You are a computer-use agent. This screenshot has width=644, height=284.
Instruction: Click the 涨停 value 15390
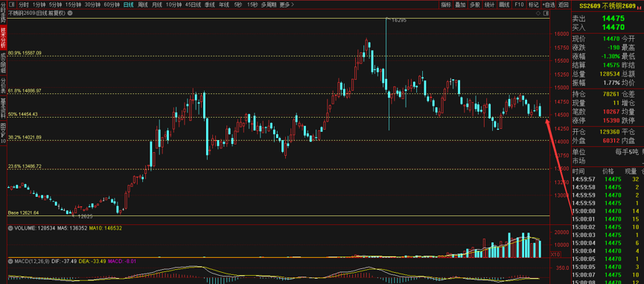coord(611,121)
